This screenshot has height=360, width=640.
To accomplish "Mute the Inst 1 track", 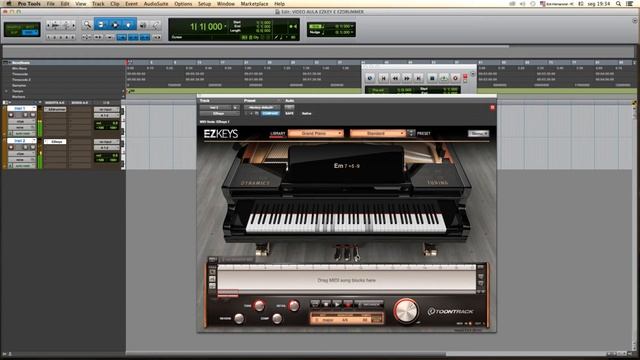I will (33, 115).
